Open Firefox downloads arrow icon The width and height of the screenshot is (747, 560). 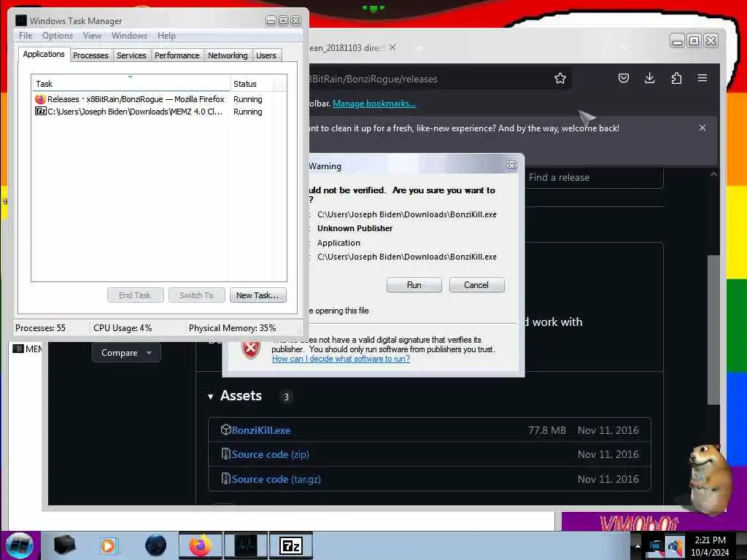coord(649,78)
